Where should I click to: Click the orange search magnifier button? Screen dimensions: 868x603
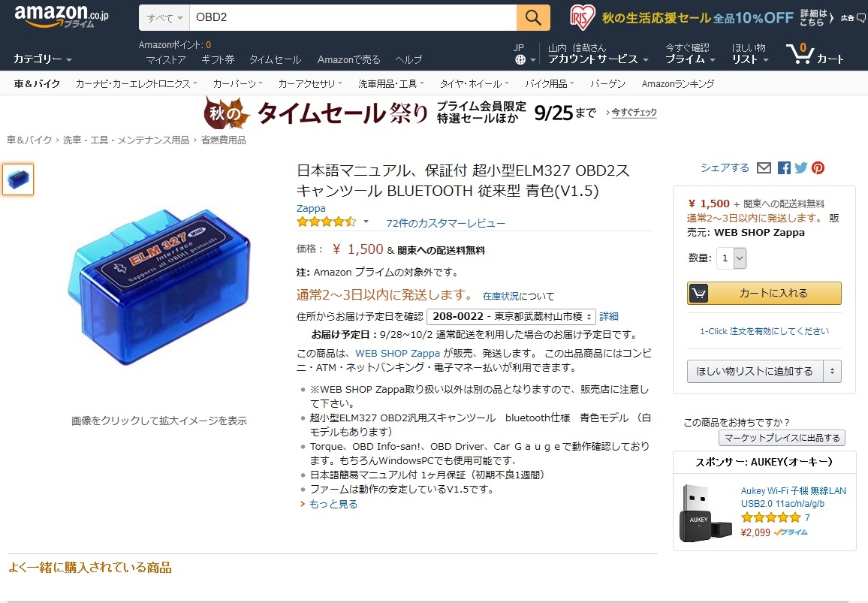point(533,17)
